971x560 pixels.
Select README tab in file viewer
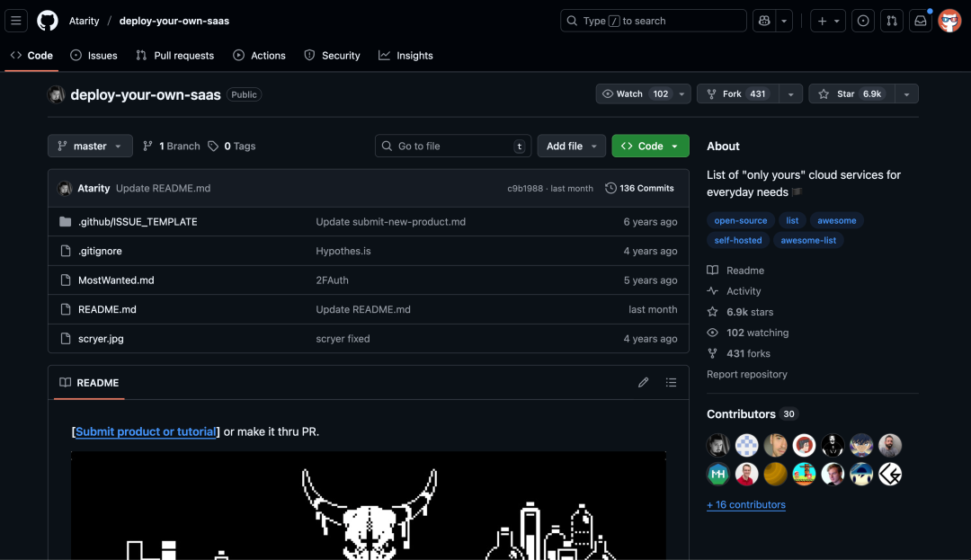point(89,382)
